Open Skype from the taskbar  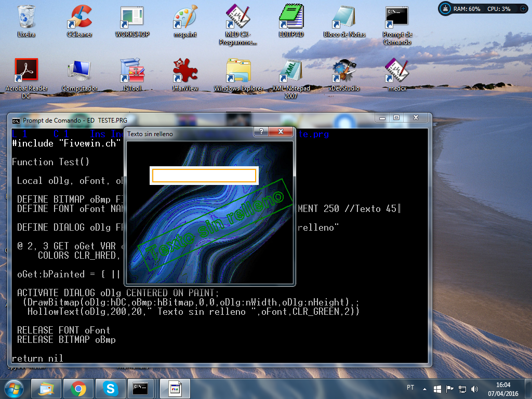[x=110, y=388]
